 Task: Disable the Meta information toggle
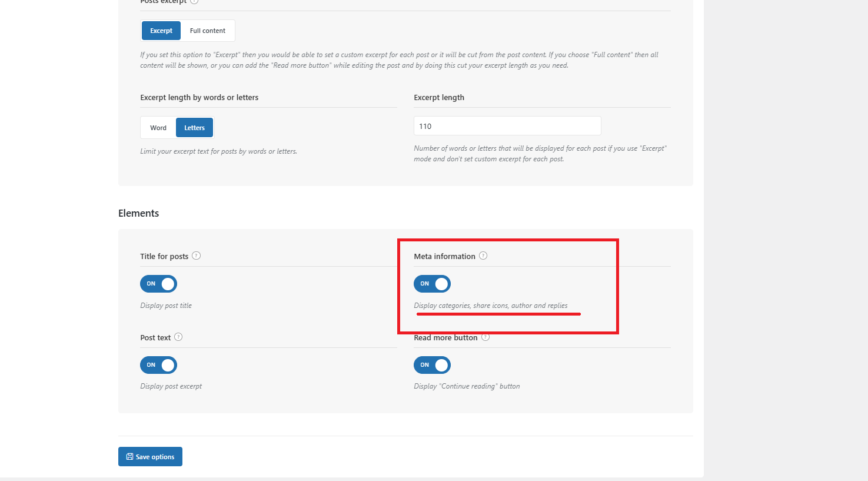432,284
